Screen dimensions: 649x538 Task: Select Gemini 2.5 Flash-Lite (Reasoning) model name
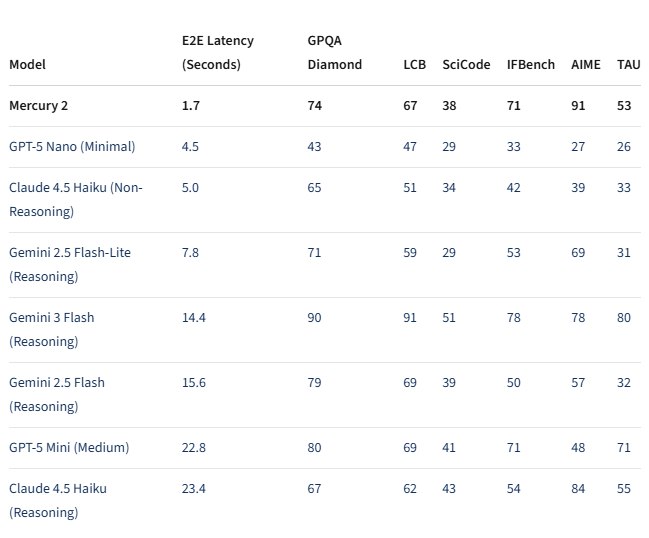[70, 264]
